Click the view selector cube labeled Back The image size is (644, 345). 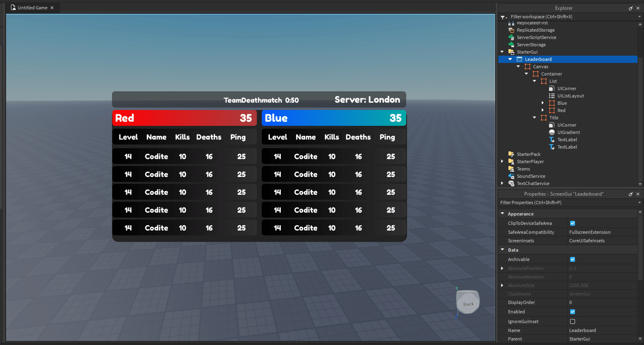pos(468,302)
